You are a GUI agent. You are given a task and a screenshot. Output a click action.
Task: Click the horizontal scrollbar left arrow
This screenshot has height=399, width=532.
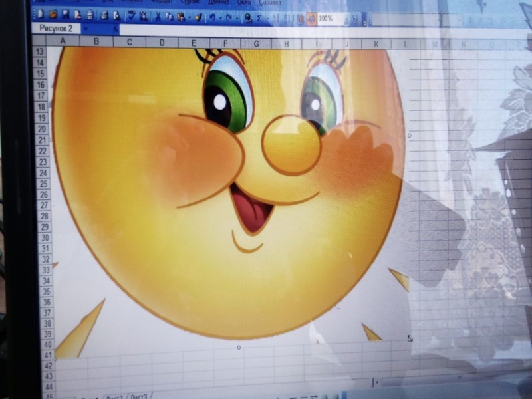click(376, 382)
